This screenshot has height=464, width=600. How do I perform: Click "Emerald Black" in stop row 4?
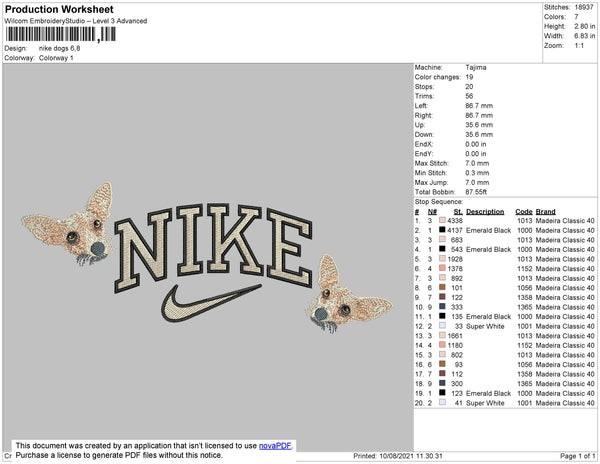click(489, 249)
